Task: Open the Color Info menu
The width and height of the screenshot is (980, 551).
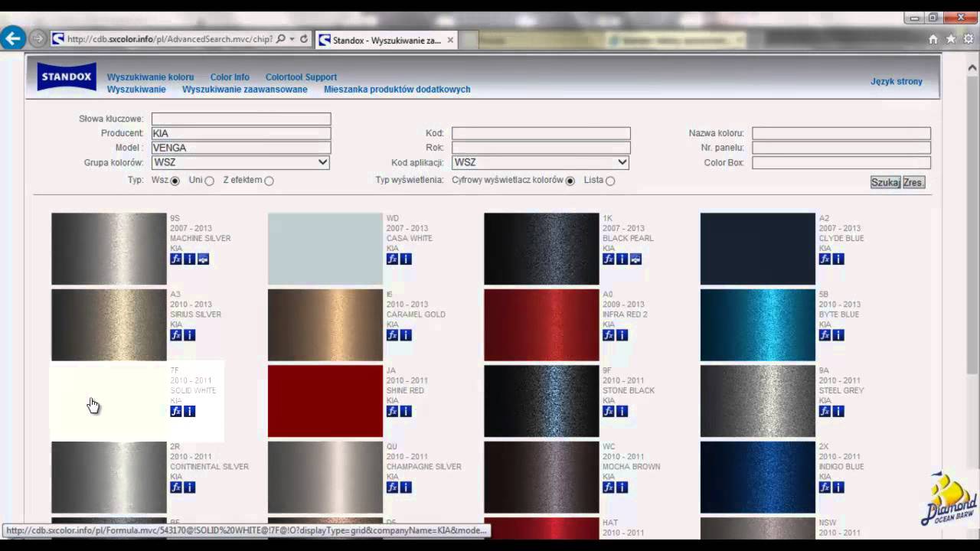Action: click(230, 77)
